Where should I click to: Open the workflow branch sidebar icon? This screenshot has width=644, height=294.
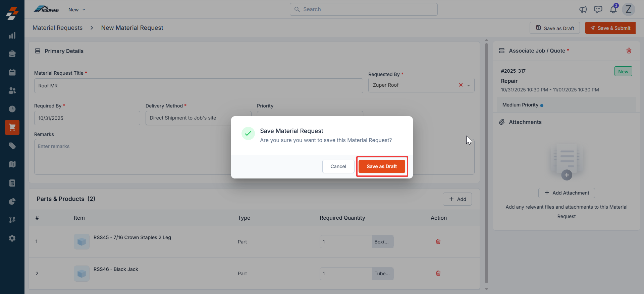point(12,220)
